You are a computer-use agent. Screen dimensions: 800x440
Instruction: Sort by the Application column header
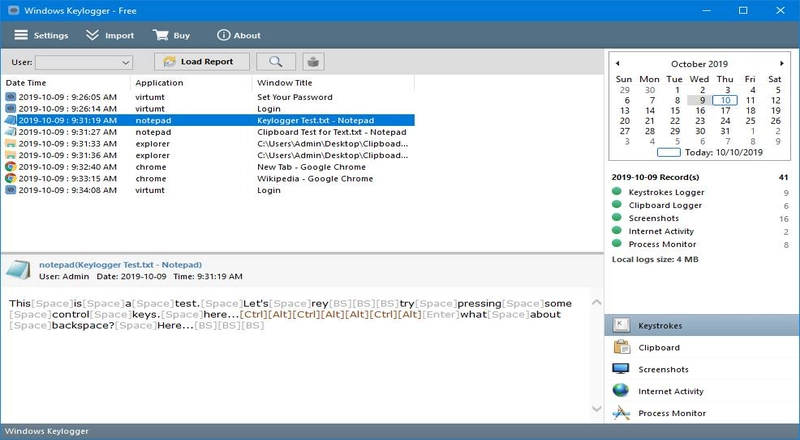pyautogui.click(x=191, y=83)
